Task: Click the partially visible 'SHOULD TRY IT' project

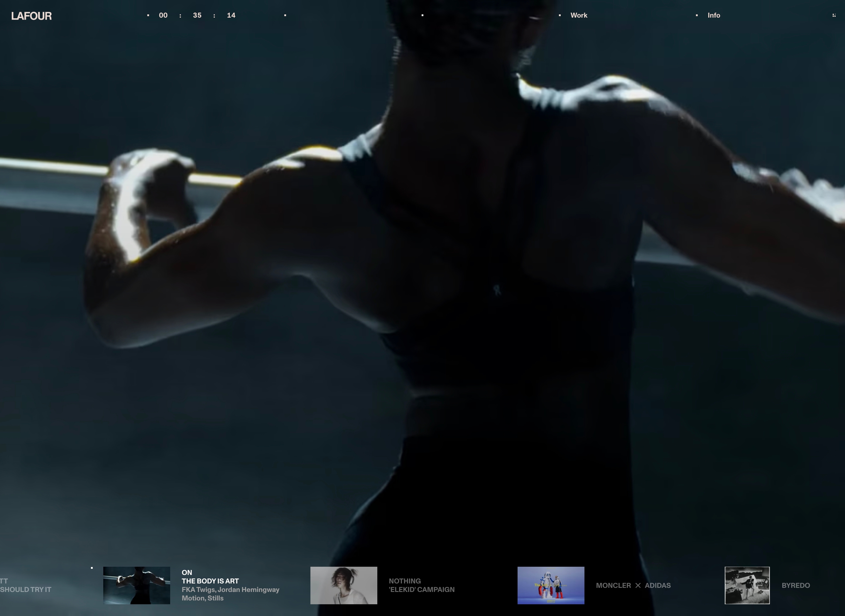Action: point(25,590)
